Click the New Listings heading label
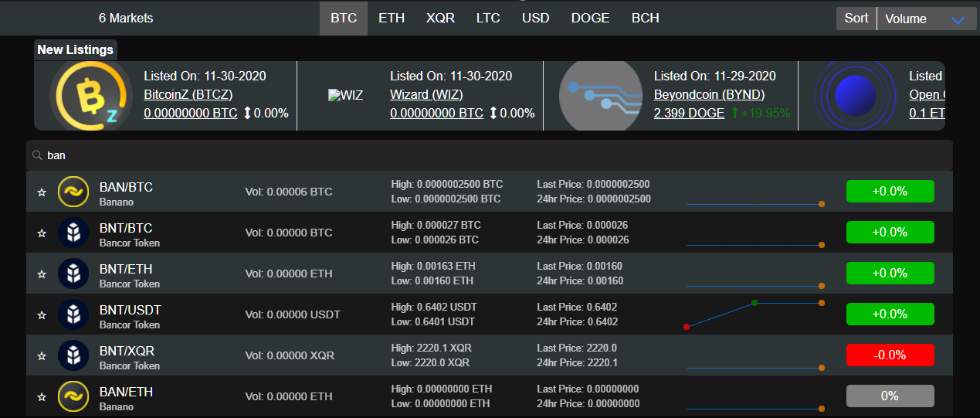980x418 pixels. tap(76, 49)
